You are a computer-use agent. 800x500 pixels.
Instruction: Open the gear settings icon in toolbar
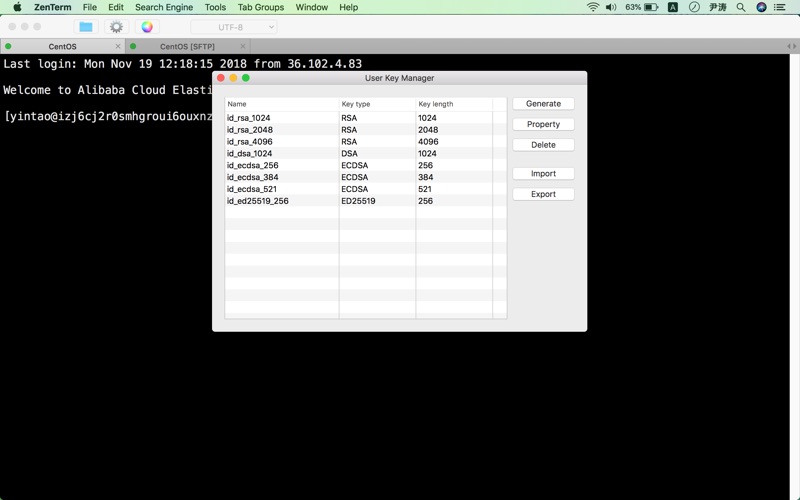[116, 27]
